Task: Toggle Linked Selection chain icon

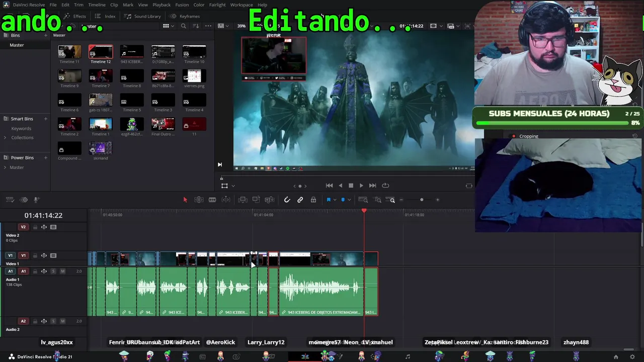Action: [x=300, y=200]
